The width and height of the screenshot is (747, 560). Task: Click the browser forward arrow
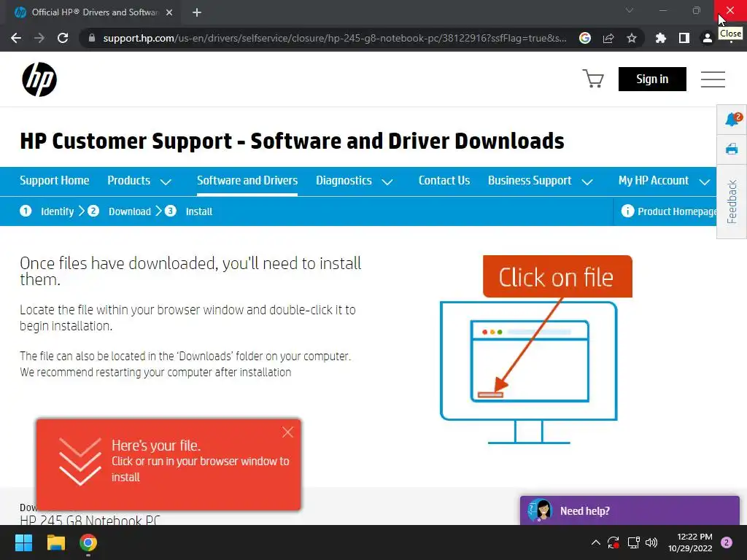(39, 38)
